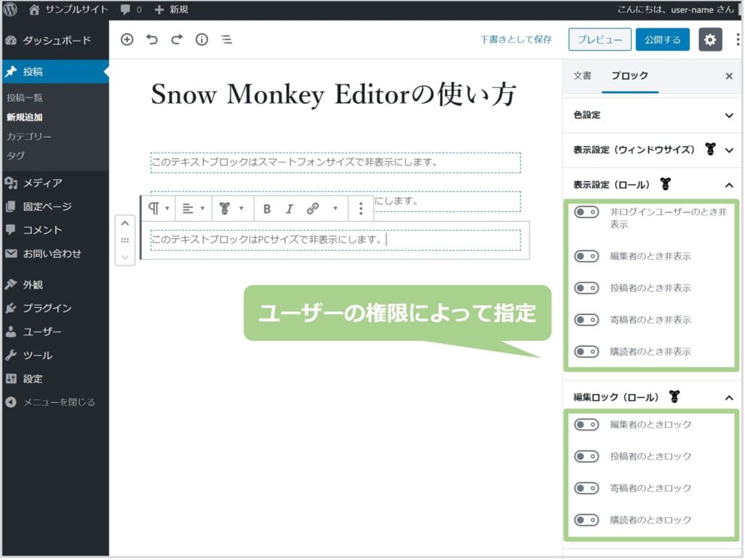This screenshot has width=745, height=560.
Task: Collapse the 表示設定（ロール） panel
Action: coord(653,185)
